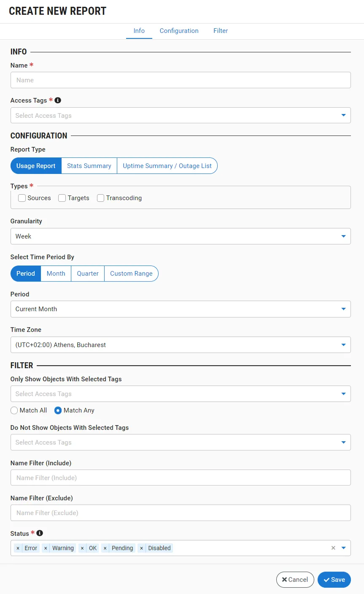Check the Transcoding type checkbox
364x594 pixels.
coord(100,198)
